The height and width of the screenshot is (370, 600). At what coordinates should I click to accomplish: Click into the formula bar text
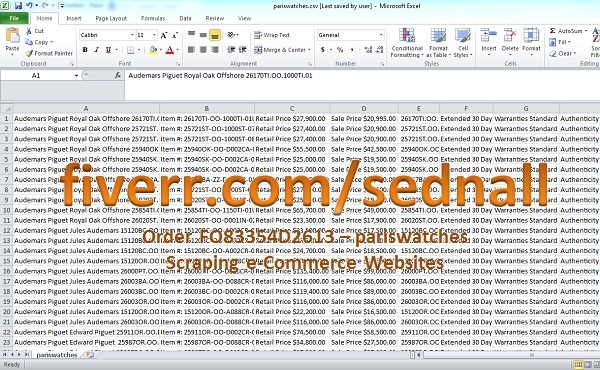(x=220, y=76)
